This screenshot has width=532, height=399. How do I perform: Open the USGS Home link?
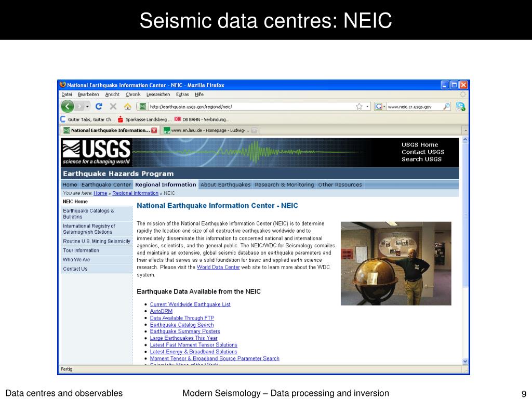[x=420, y=145]
